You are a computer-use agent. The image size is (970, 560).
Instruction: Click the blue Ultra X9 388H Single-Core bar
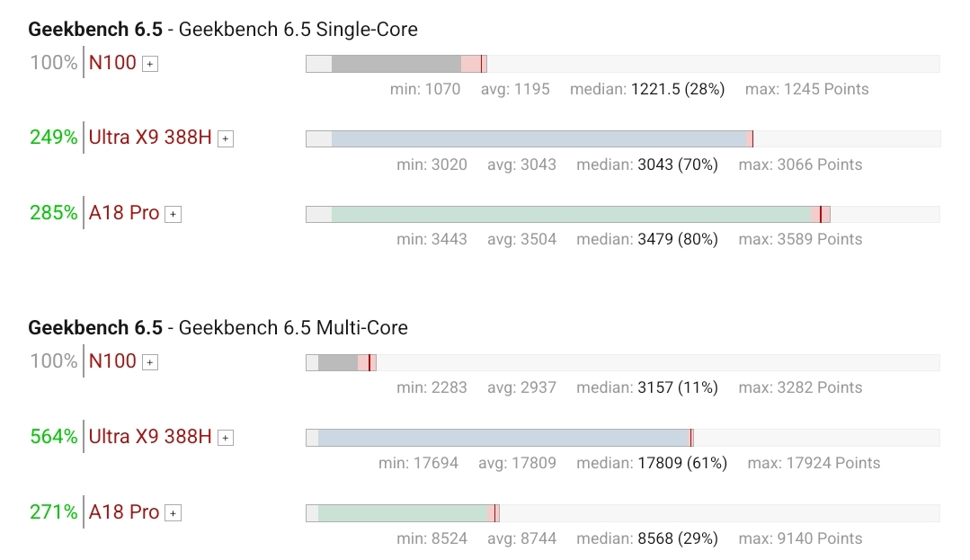point(539,139)
